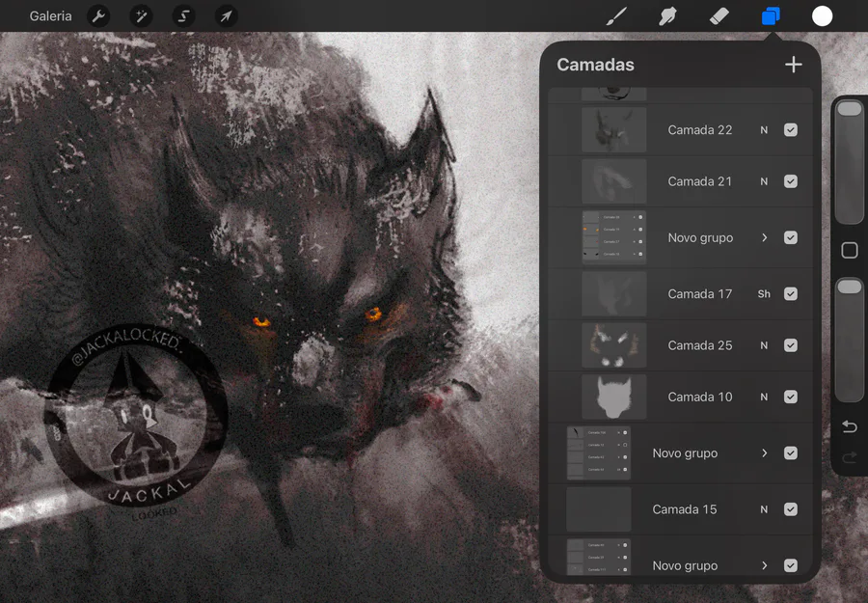Return to Galeria
868x603 pixels.
coord(50,16)
